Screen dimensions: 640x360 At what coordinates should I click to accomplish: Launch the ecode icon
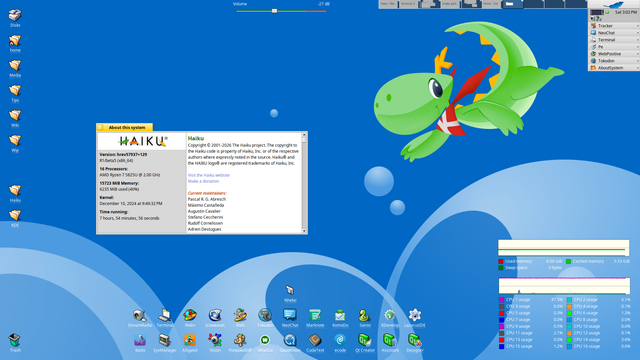[340, 340]
